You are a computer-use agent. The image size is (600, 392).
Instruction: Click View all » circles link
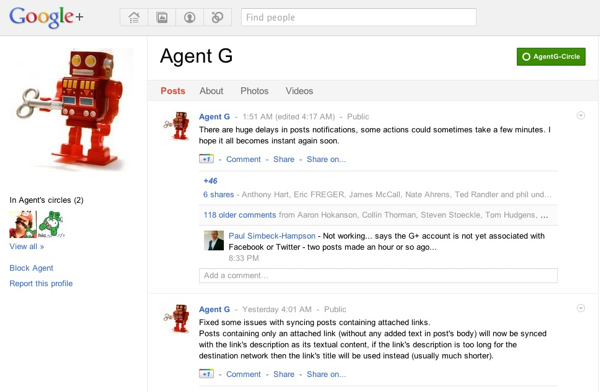tap(27, 247)
